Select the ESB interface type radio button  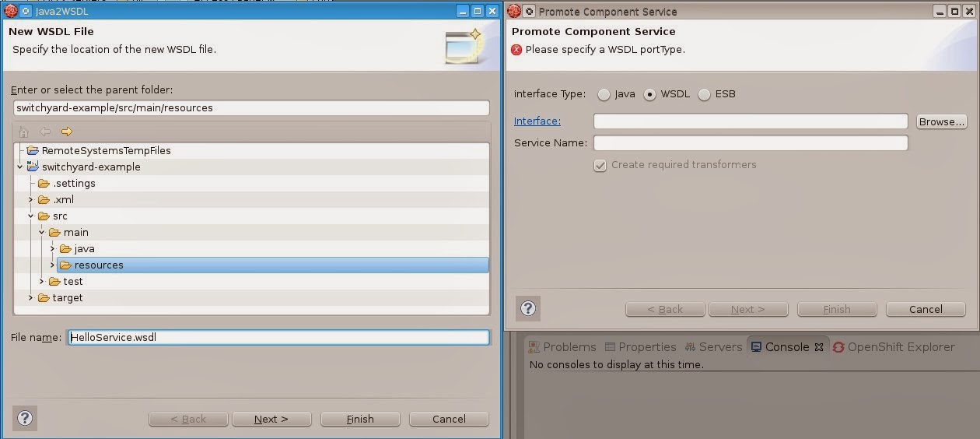point(705,94)
